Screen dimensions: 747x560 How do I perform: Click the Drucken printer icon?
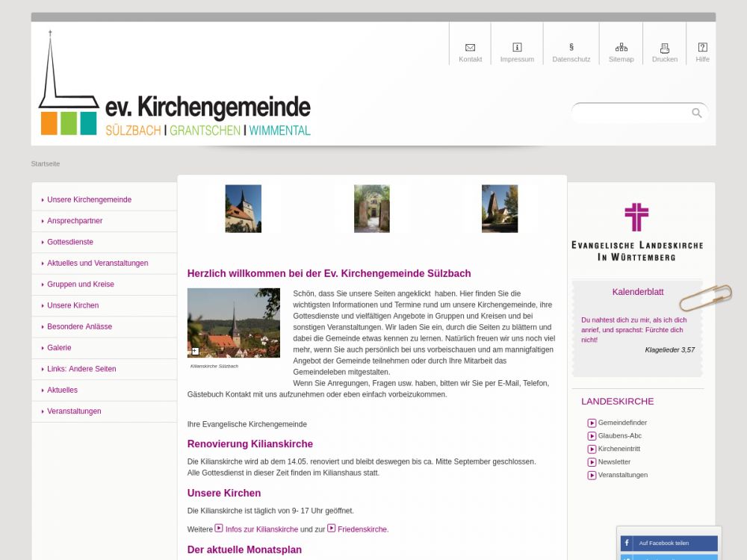(x=664, y=48)
